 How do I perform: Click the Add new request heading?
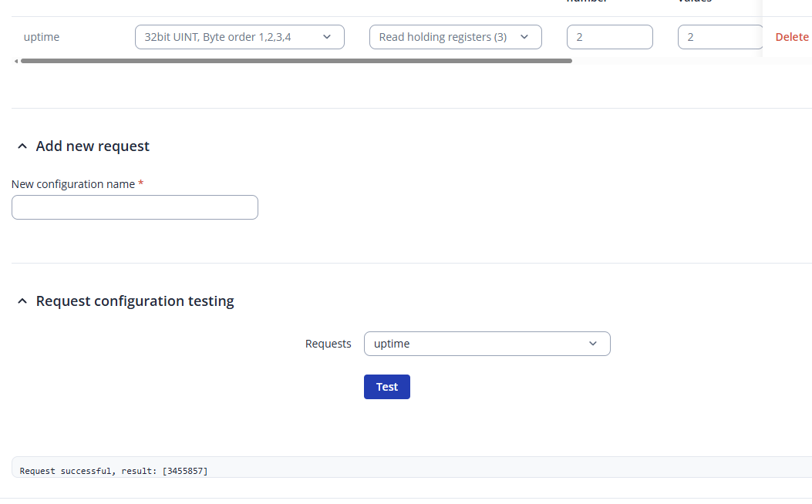(93, 146)
